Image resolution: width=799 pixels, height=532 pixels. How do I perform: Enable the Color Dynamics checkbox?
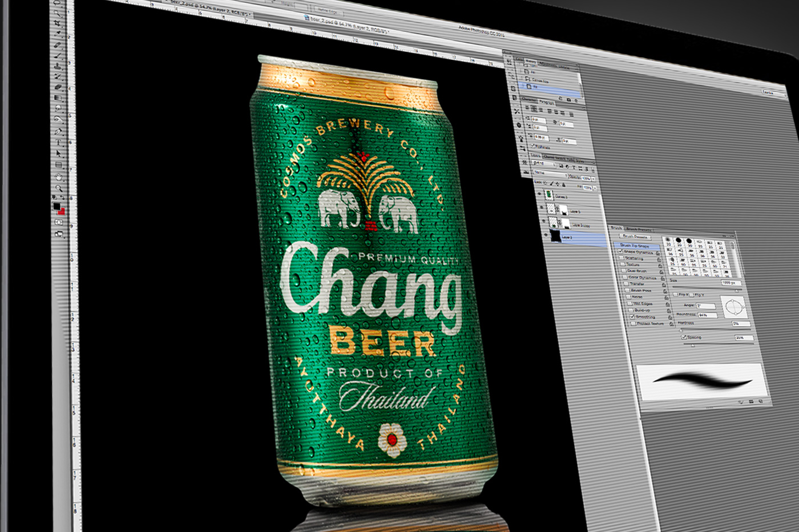coord(625,277)
